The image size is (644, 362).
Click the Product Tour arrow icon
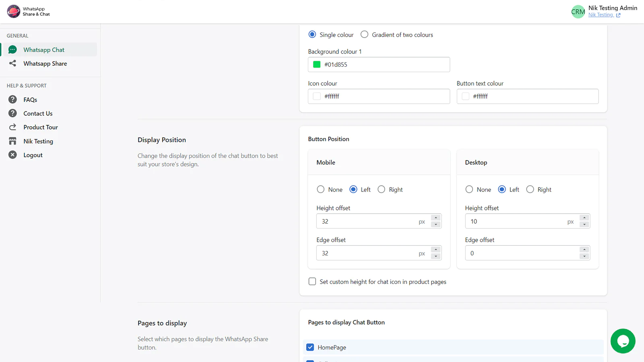pos(13,127)
